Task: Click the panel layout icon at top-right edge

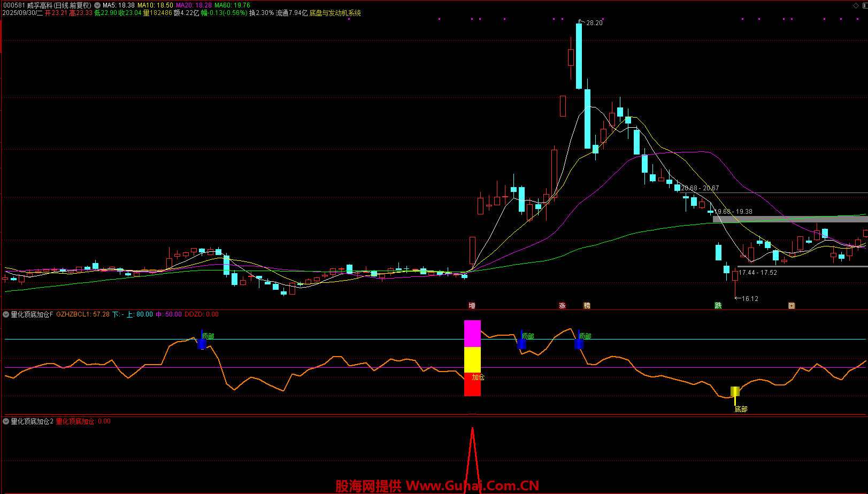Action: point(864,5)
